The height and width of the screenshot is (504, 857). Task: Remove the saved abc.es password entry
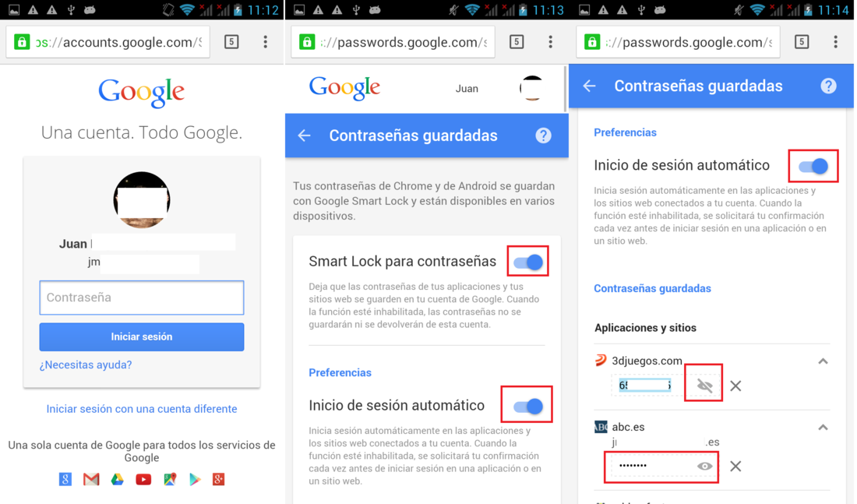735,467
